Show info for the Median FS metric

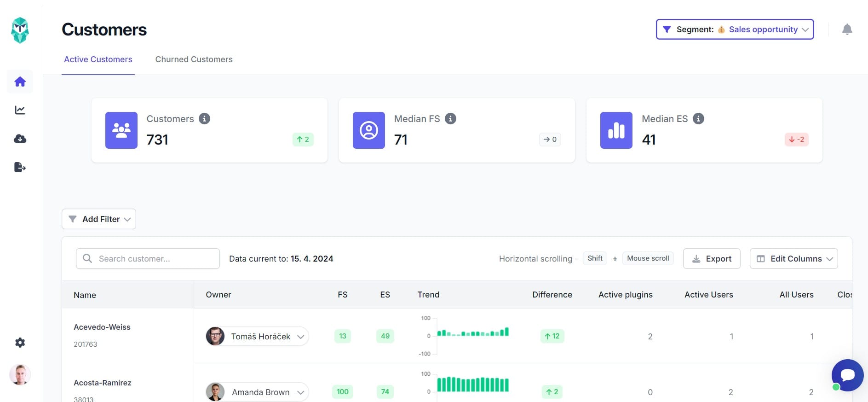click(450, 119)
